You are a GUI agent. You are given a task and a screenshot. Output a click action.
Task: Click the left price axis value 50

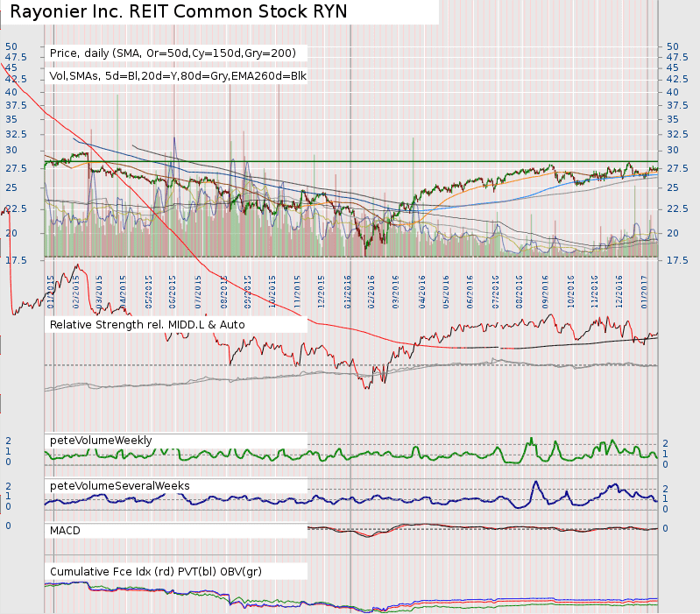coord(11,46)
